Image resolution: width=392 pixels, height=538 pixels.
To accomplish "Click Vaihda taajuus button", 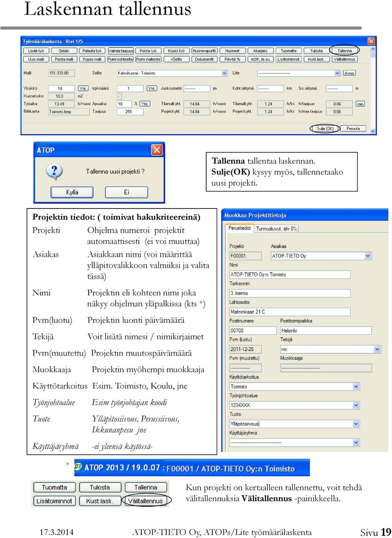I will [121, 51].
